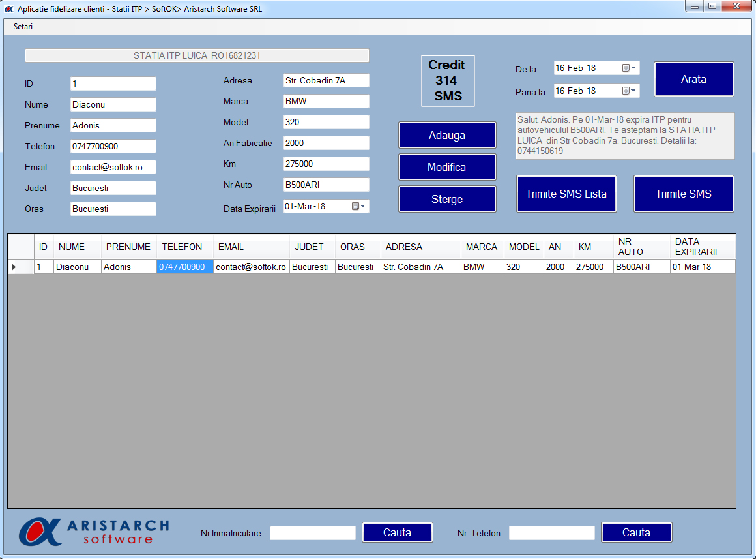Open the De la date calendar dropdown

[x=629, y=68]
